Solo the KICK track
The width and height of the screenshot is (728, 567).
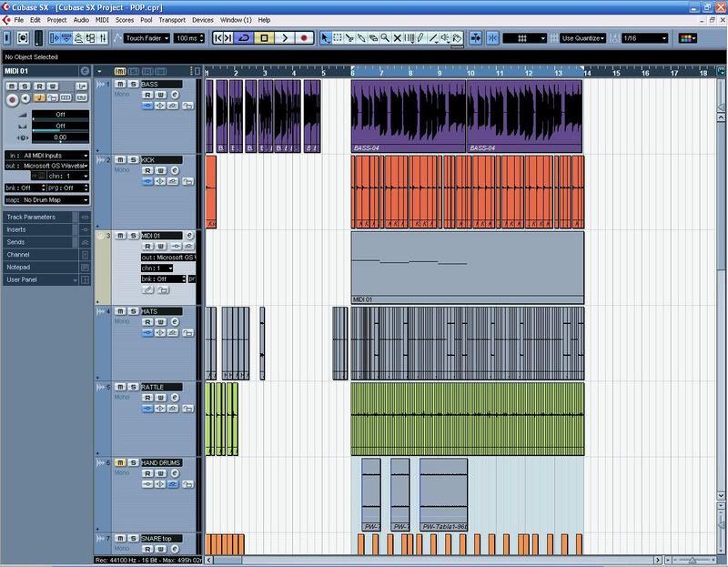click(x=133, y=160)
